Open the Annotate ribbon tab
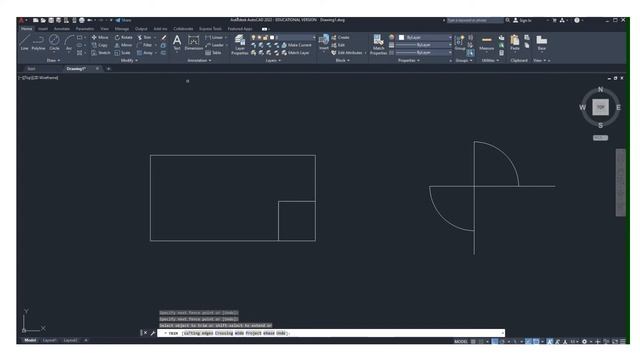The height and width of the screenshot is (360, 640). click(62, 29)
